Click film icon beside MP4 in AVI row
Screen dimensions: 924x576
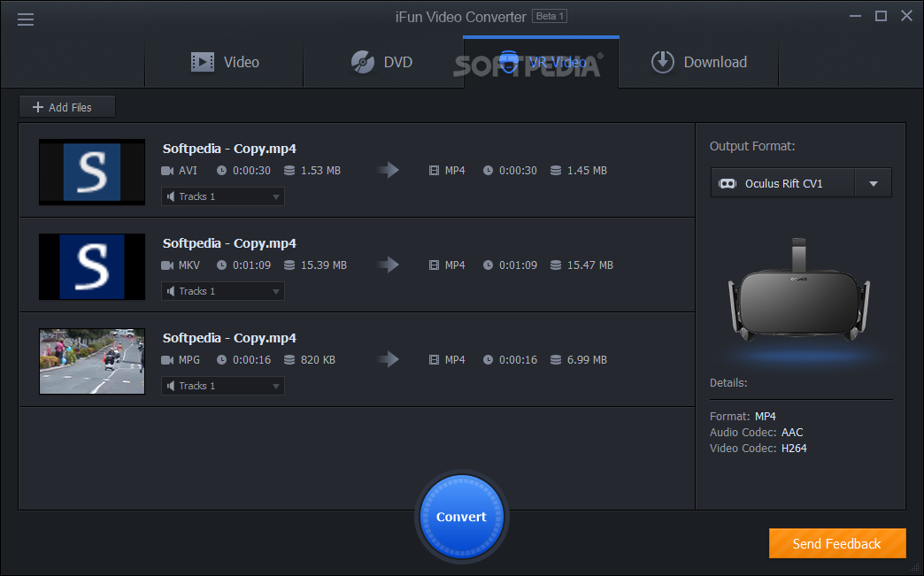point(435,171)
